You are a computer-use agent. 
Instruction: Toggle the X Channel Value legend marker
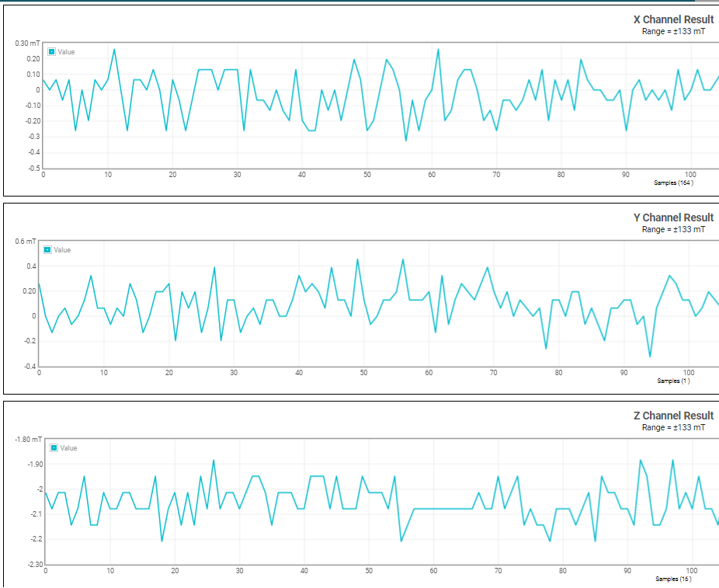click(x=52, y=52)
